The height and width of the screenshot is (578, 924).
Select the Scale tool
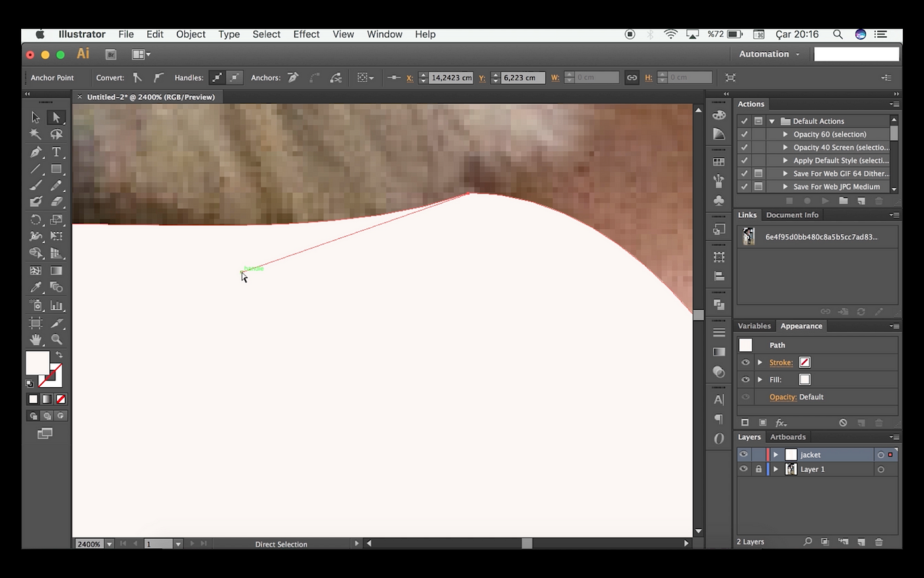57,219
